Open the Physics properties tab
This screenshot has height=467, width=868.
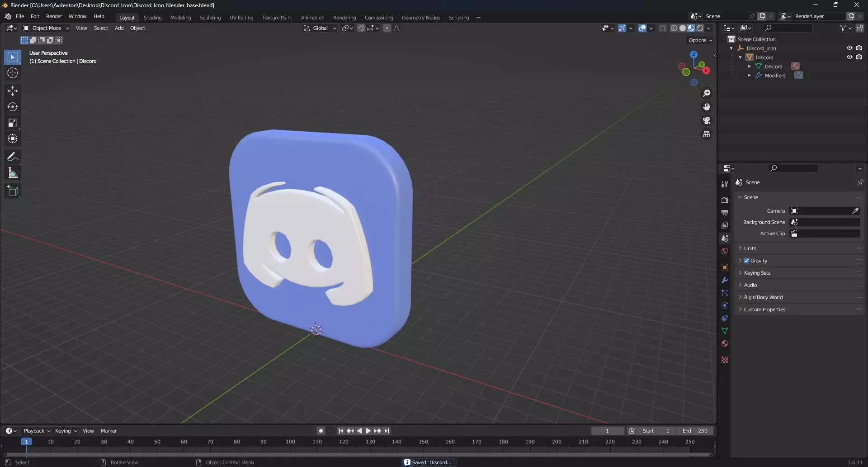click(725, 305)
